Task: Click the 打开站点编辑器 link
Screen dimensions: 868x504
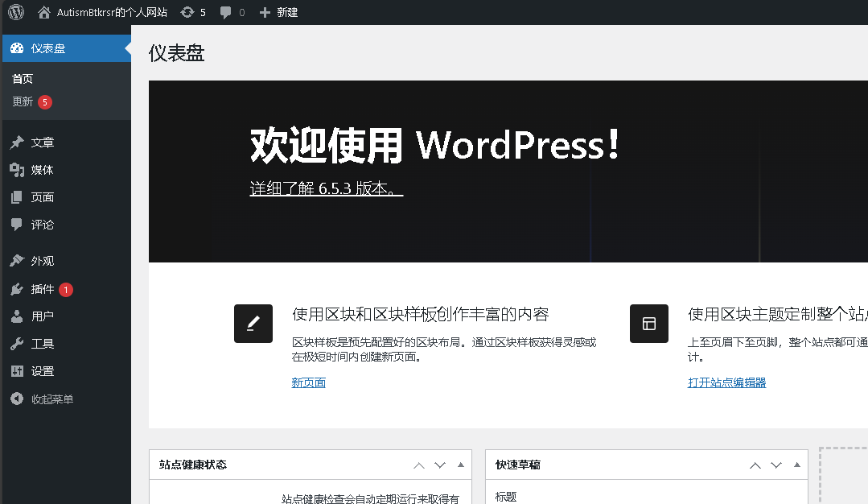Action: [x=727, y=382]
